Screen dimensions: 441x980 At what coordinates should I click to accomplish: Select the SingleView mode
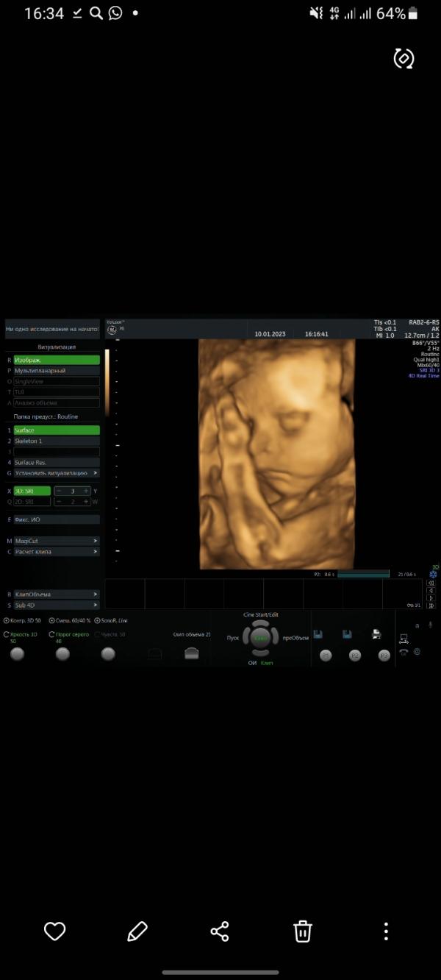click(x=57, y=382)
